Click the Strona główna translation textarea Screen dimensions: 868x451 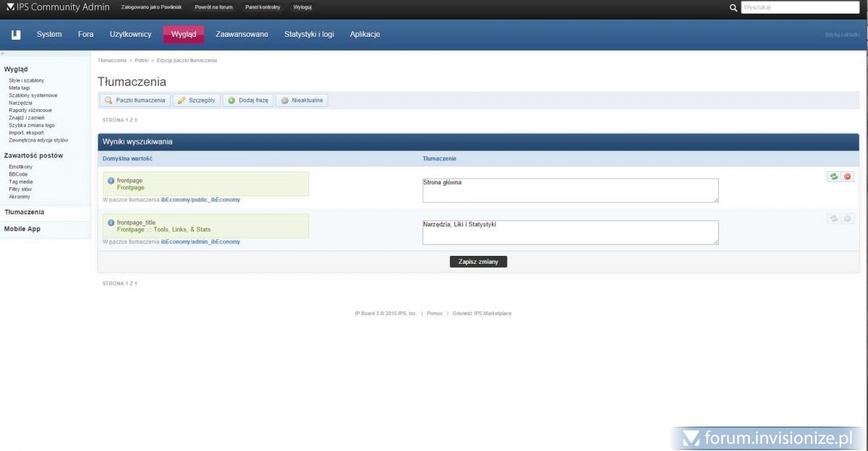[x=570, y=191]
